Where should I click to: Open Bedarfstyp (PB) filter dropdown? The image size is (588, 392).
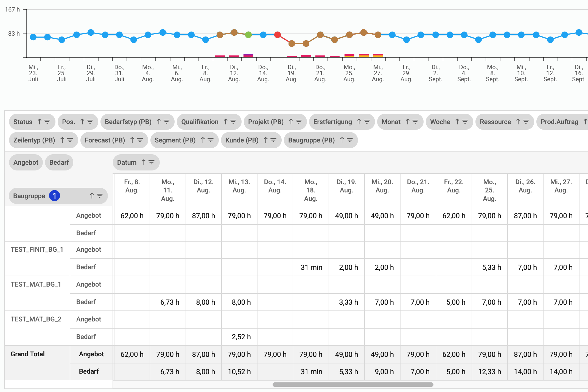tap(167, 122)
